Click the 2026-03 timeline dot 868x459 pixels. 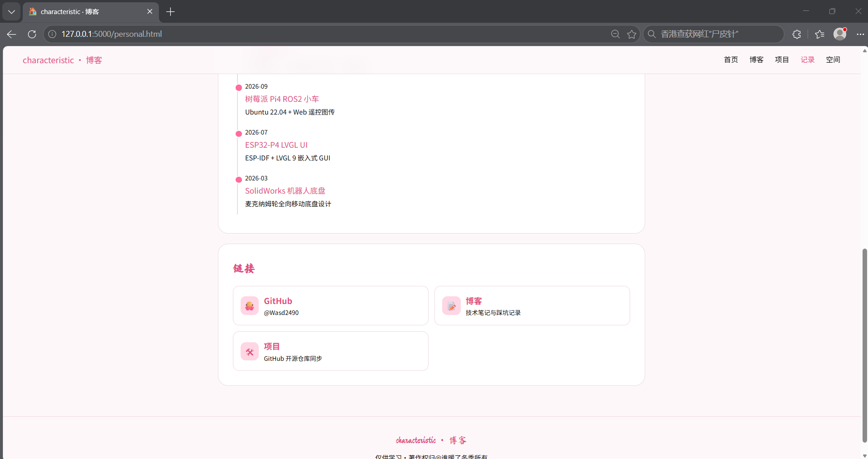click(239, 180)
